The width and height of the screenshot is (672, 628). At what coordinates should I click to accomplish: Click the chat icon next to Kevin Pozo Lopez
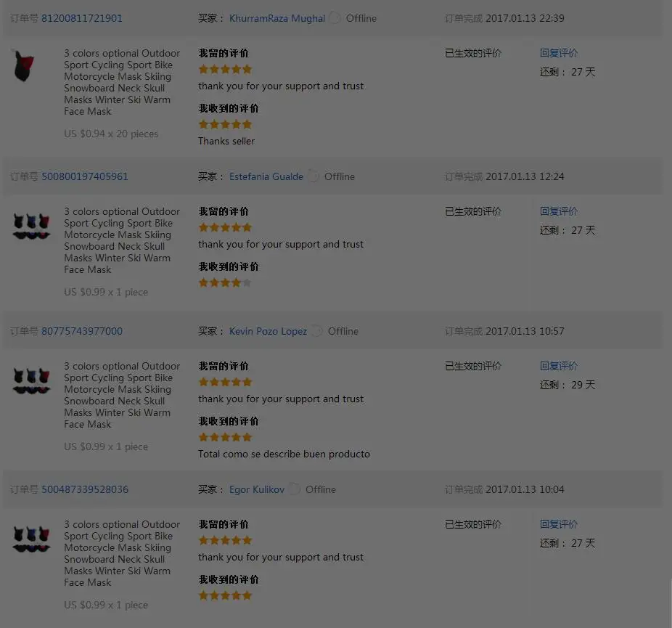tap(317, 331)
